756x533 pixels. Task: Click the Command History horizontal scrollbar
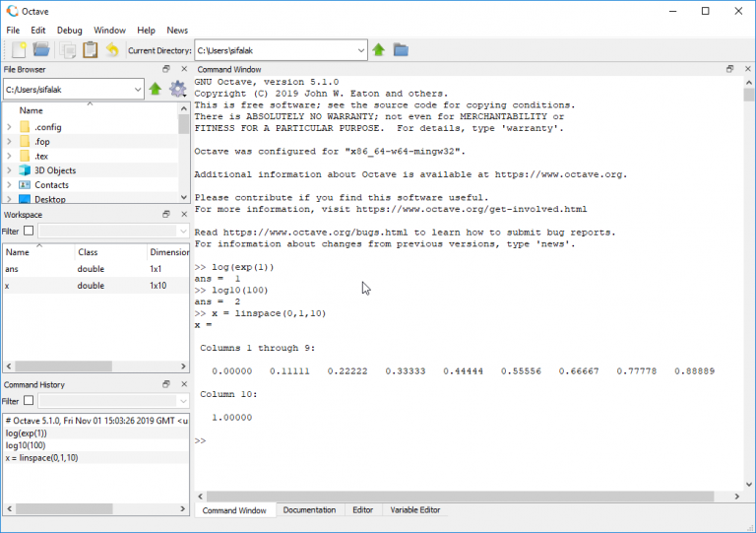(x=64, y=509)
